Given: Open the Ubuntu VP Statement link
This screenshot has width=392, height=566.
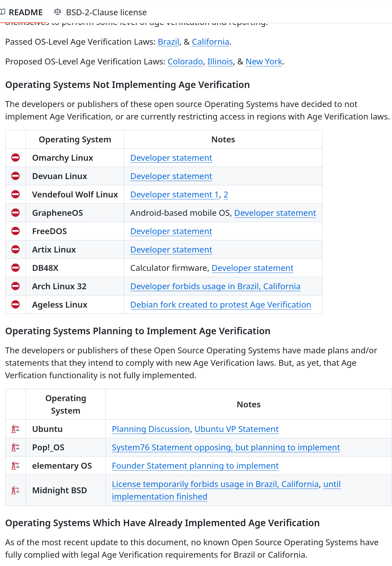Looking at the screenshot, I should (236, 429).
